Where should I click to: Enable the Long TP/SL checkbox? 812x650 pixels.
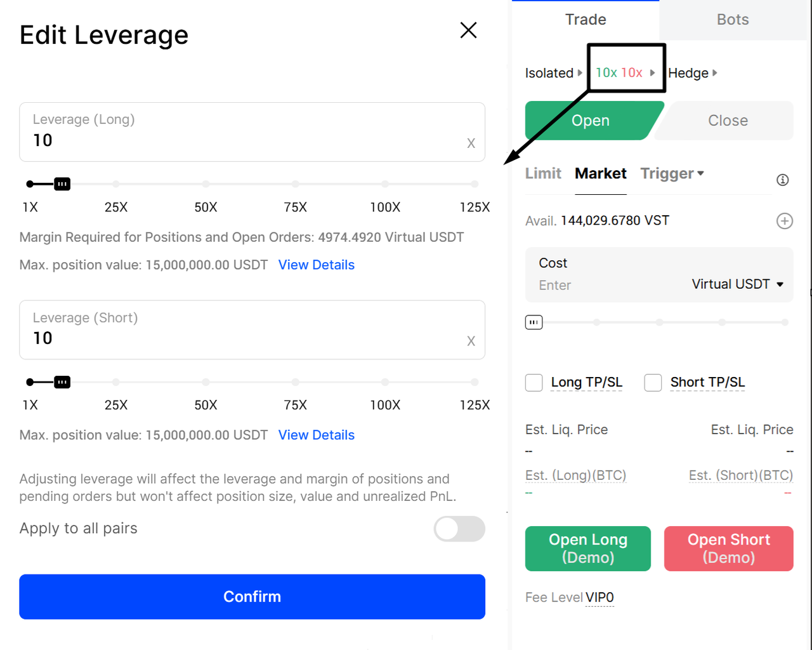tap(534, 383)
